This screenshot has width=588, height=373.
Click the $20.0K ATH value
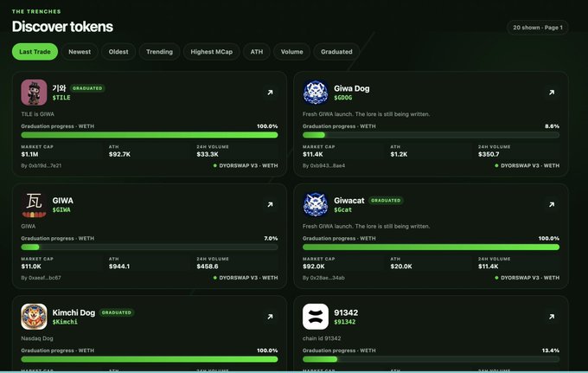pos(401,267)
